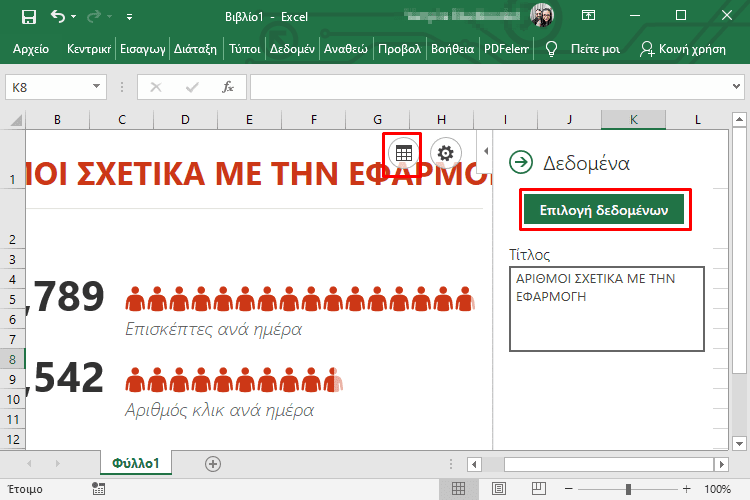Open the Αρχείο menu
This screenshot has width=750, height=500.
30,48
